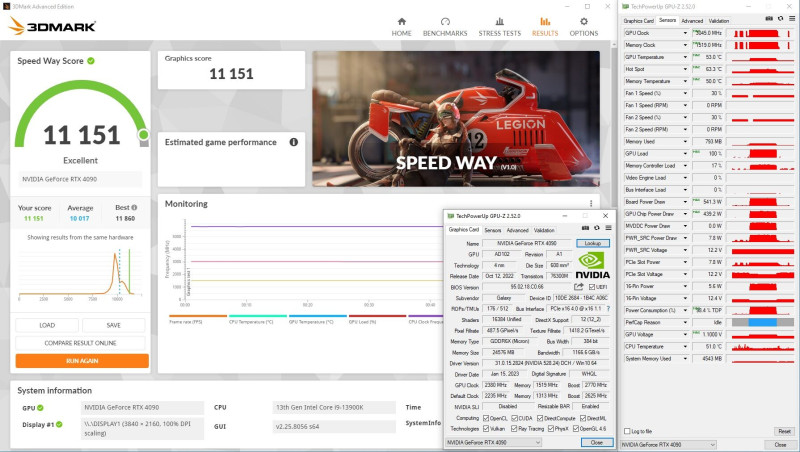Click the LOAD button

(47, 325)
